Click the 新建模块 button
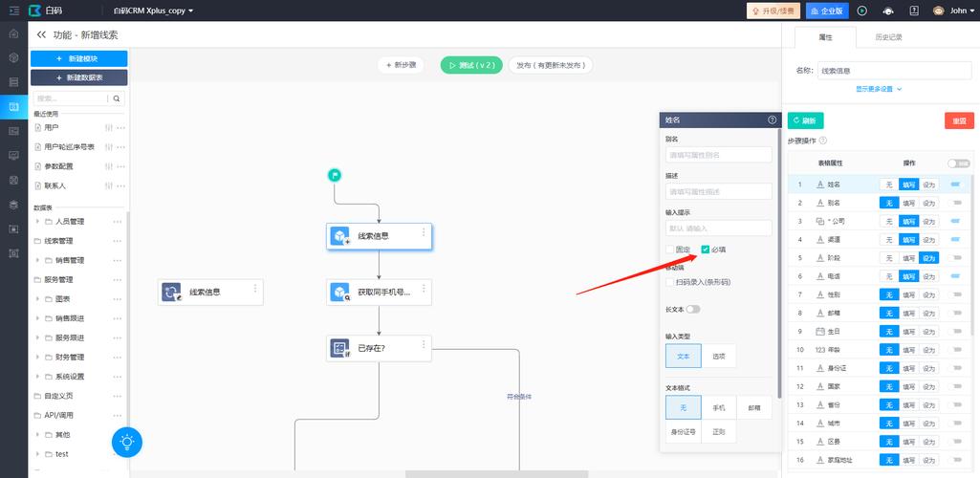 point(78,58)
